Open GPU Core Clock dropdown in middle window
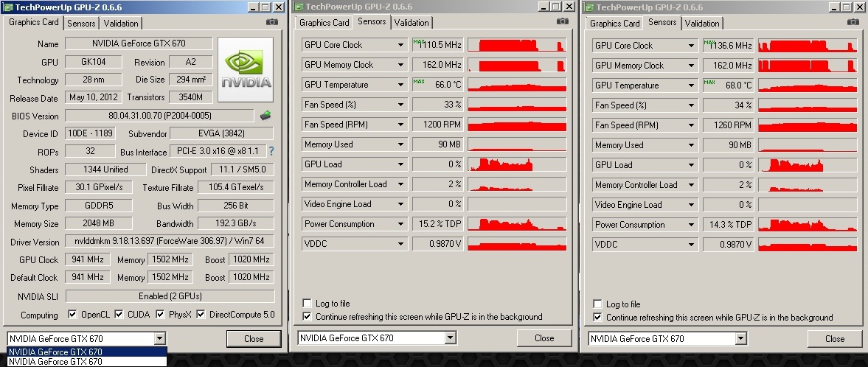This screenshot has width=868, height=367. [400, 45]
